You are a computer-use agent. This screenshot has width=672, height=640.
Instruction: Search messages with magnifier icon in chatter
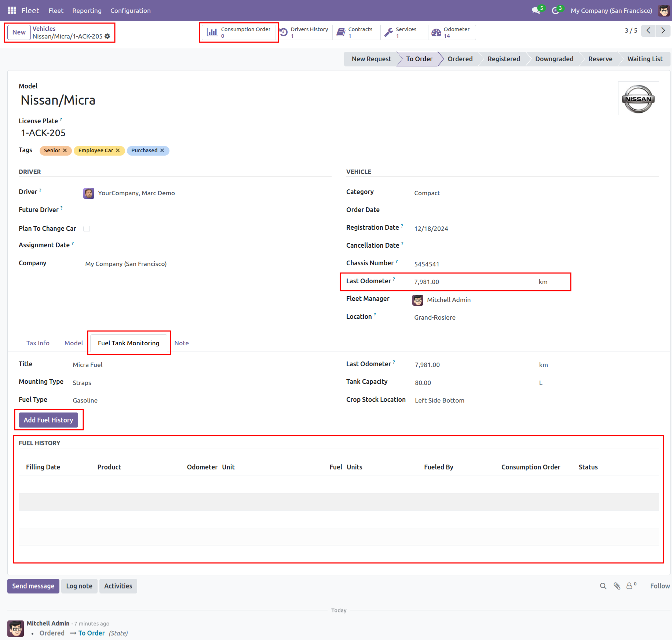603,586
